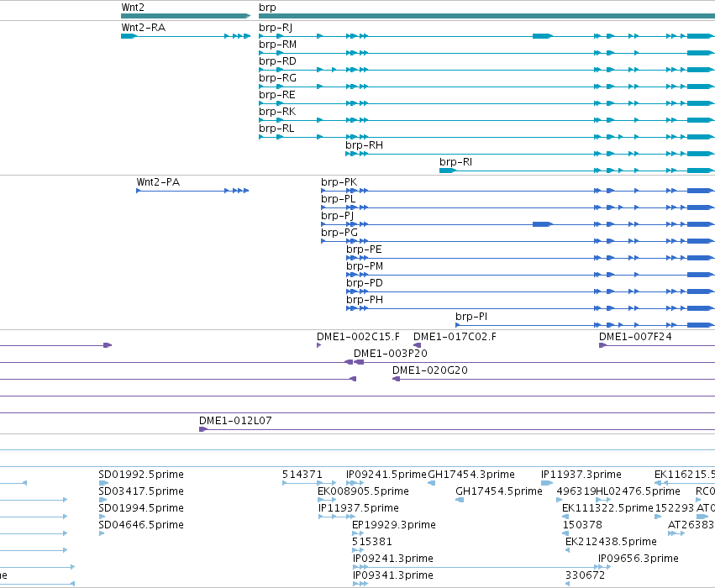The height and width of the screenshot is (588, 715).
Task: Click the 150378 feature label
Action: coord(582,525)
